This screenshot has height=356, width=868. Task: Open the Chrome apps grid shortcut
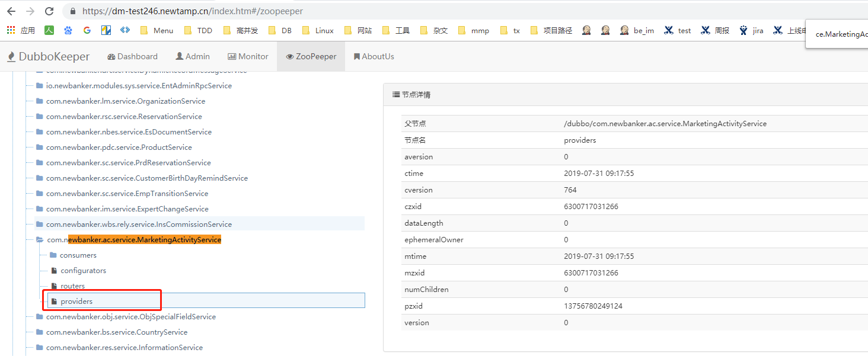pos(11,30)
